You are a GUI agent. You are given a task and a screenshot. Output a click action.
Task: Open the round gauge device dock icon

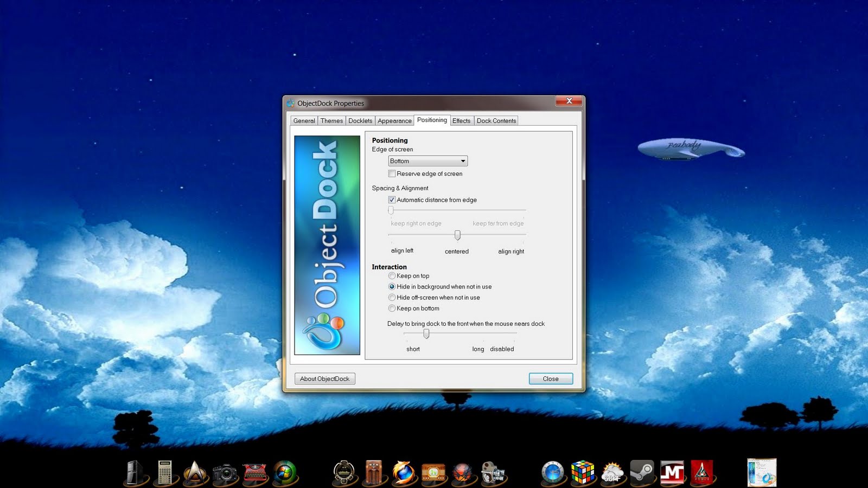pyautogui.click(x=344, y=472)
